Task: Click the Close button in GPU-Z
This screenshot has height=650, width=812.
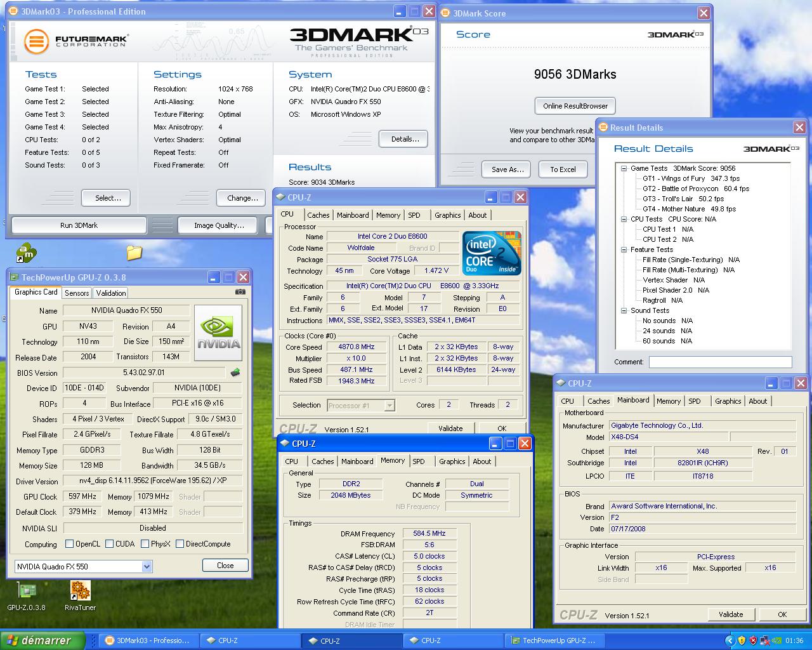Action: 225,566
